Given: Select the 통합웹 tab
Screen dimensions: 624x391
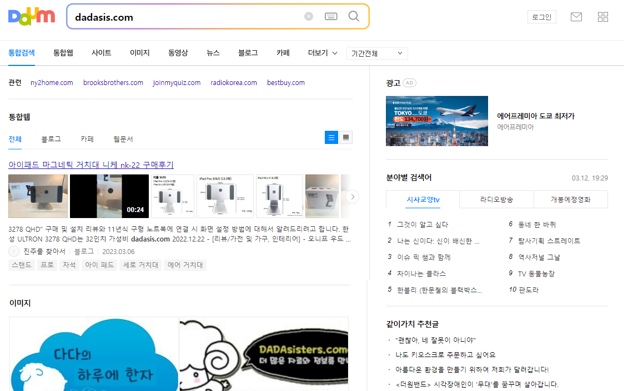Looking at the screenshot, I should click(63, 53).
